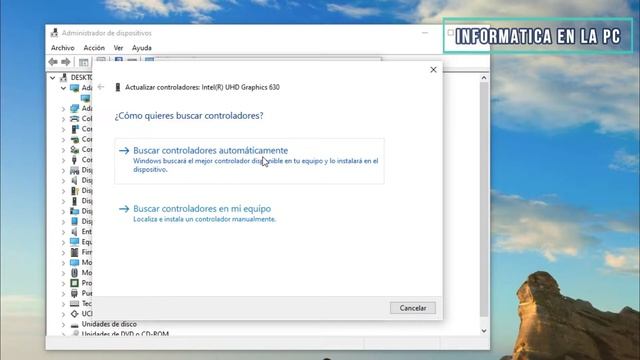This screenshot has width=640, height=360.
Task: Click the Back arrow in the Device Manager toolbar
Action: tap(53, 62)
